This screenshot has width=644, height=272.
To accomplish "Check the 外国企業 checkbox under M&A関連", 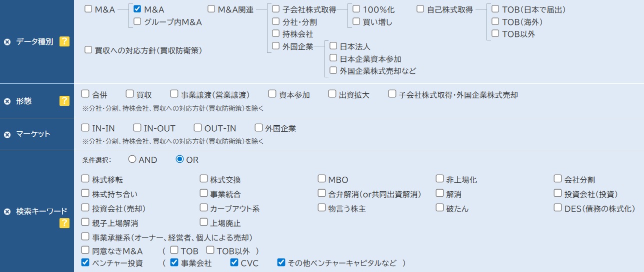I will (x=275, y=46).
